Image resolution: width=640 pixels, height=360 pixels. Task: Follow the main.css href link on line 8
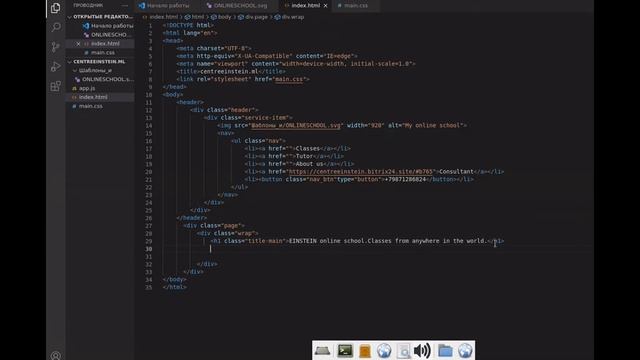pyautogui.click(x=289, y=79)
